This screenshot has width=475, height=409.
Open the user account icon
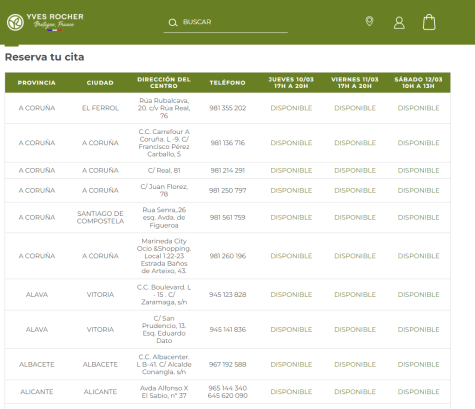pyautogui.click(x=399, y=23)
